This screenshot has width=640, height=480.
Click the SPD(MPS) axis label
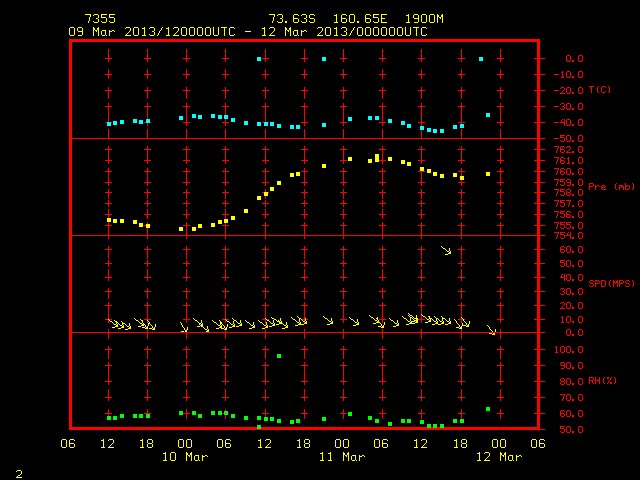click(x=611, y=283)
